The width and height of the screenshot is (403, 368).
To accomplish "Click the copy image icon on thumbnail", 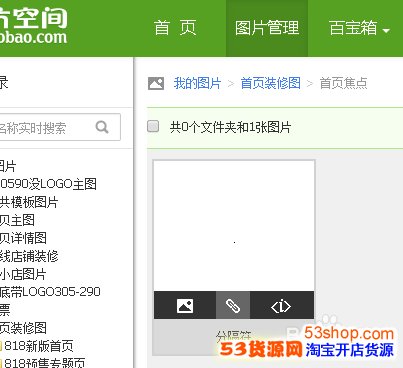I will click(185, 306).
